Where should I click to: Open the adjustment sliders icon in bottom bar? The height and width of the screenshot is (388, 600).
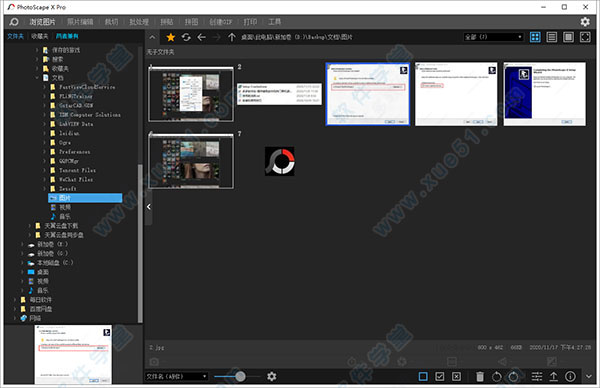[x=537, y=377]
